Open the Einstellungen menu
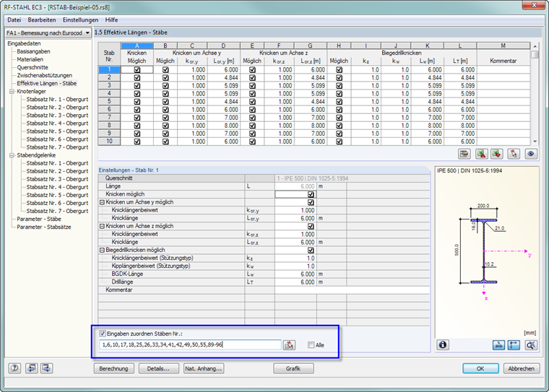The image size is (549, 392). point(80,20)
